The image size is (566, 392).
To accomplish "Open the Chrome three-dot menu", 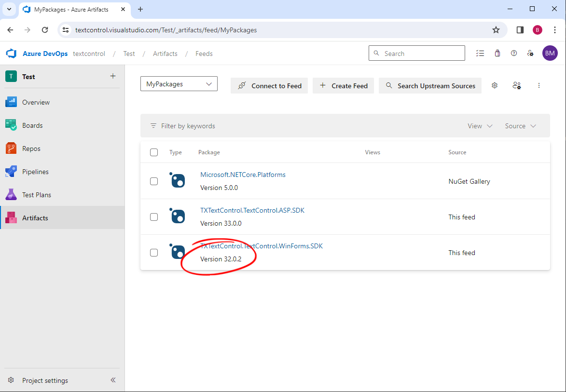I will pyautogui.click(x=555, y=30).
